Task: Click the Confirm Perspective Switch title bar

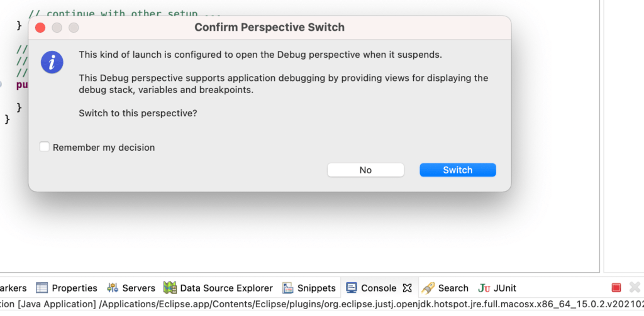Action: coord(269,28)
